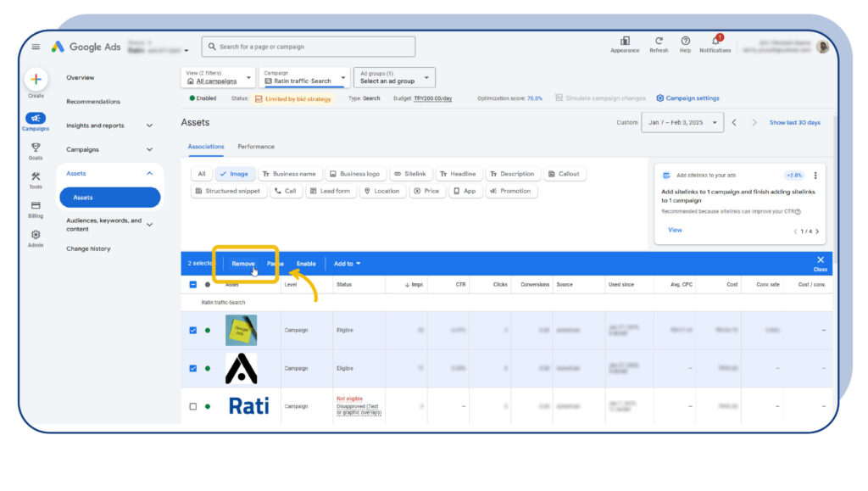Click the search magnifier icon
Image resolution: width=868 pixels, height=491 pixels.
(212, 47)
